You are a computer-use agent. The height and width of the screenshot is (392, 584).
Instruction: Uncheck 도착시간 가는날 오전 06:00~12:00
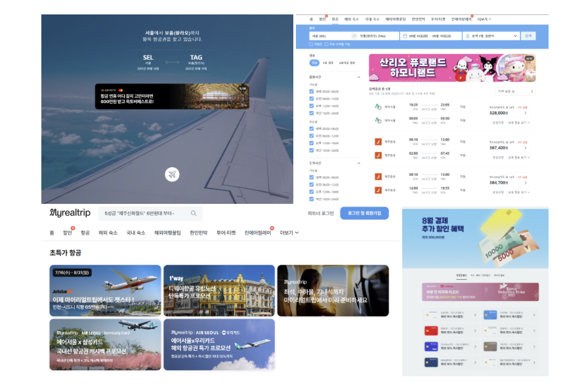pyautogui.click(x=312, y=184)
